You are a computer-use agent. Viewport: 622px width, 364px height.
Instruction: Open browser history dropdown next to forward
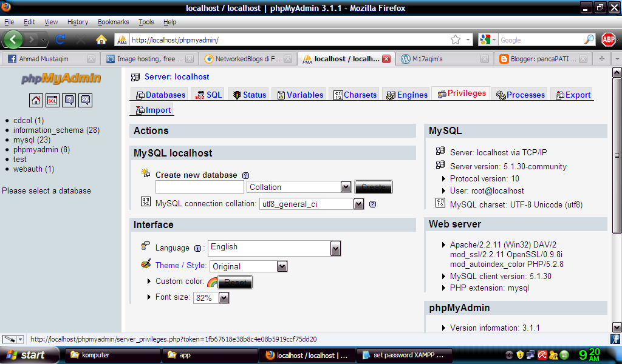click(x=43, y=39)
